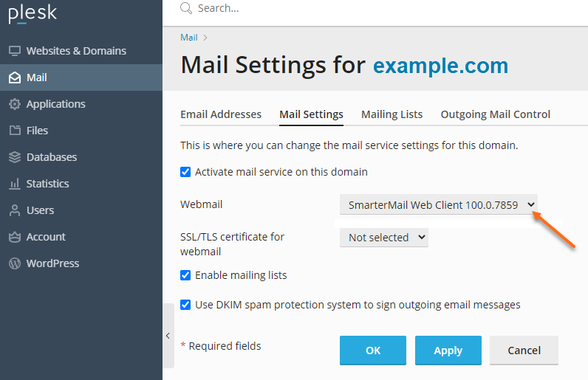Open the Webmail client dropdown

[x=438, y=204]
